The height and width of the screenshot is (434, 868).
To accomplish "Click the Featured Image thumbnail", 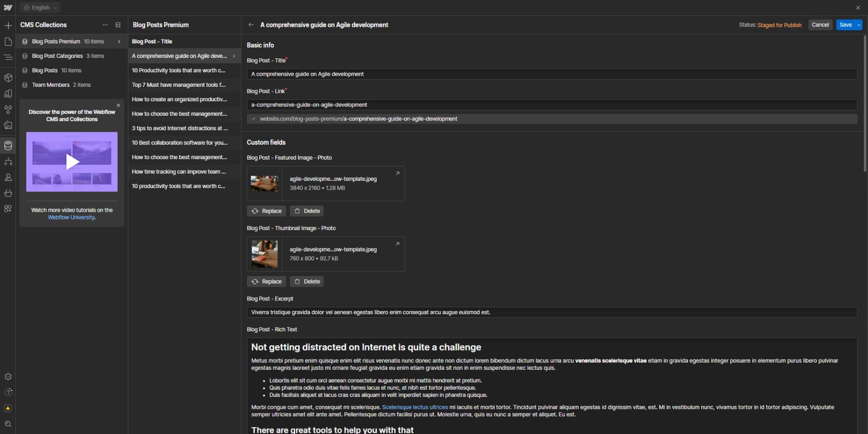I will (x=264, y=183).
